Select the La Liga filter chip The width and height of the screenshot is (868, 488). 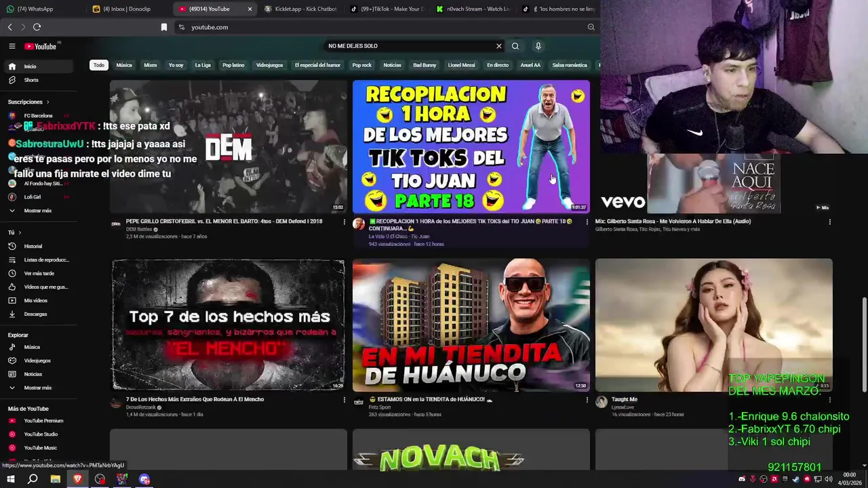pyautogui.click(x=203, y=65)
